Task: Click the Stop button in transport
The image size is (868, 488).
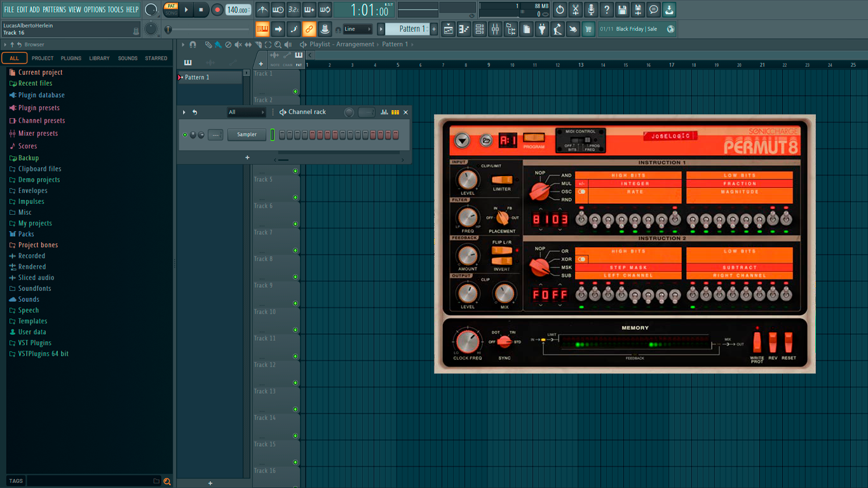Action: coord(201,10)
